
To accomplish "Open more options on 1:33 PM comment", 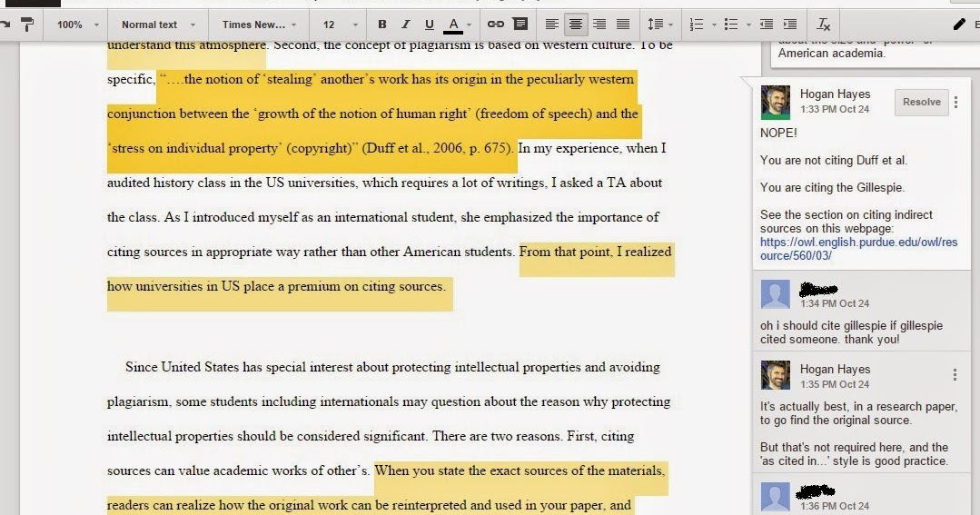I will [x=955, y=102].
